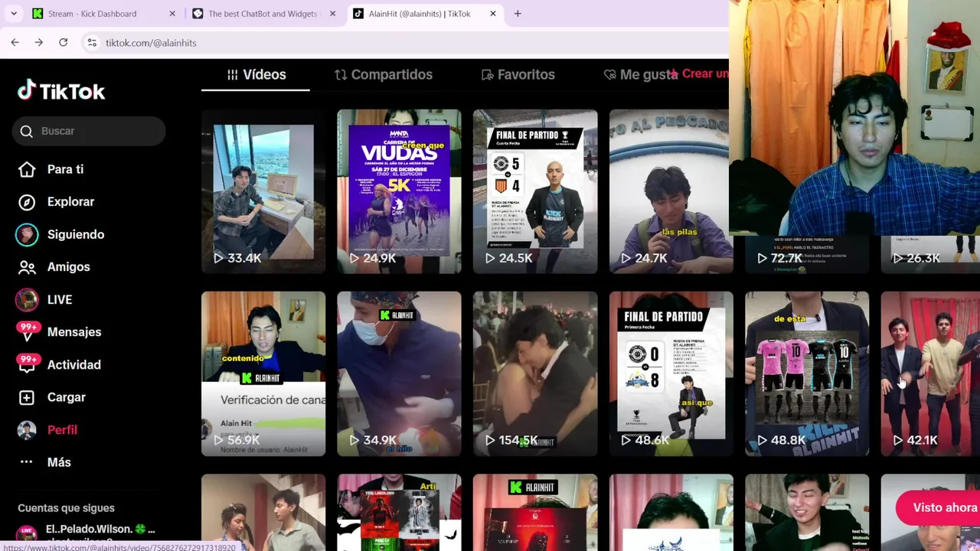
Task: Click the LIVE sidebar icon
Action: tap(27, 299)
